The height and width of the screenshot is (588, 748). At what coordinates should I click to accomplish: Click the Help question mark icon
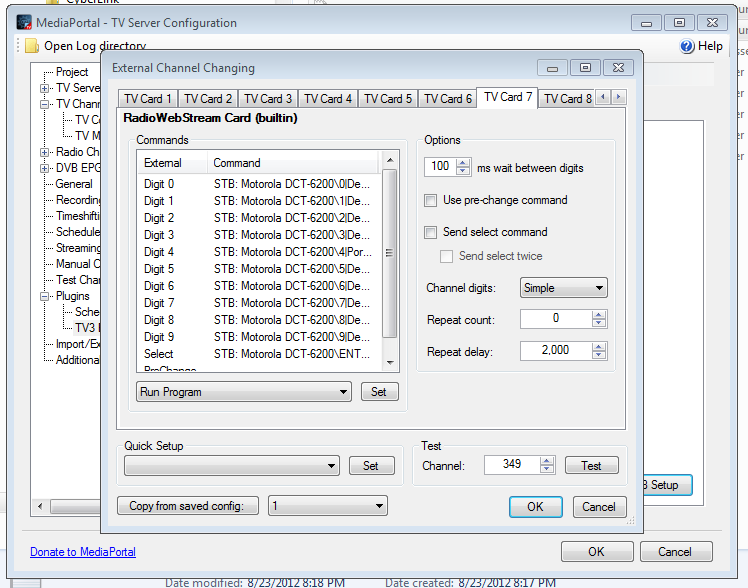tap(687, 46)
